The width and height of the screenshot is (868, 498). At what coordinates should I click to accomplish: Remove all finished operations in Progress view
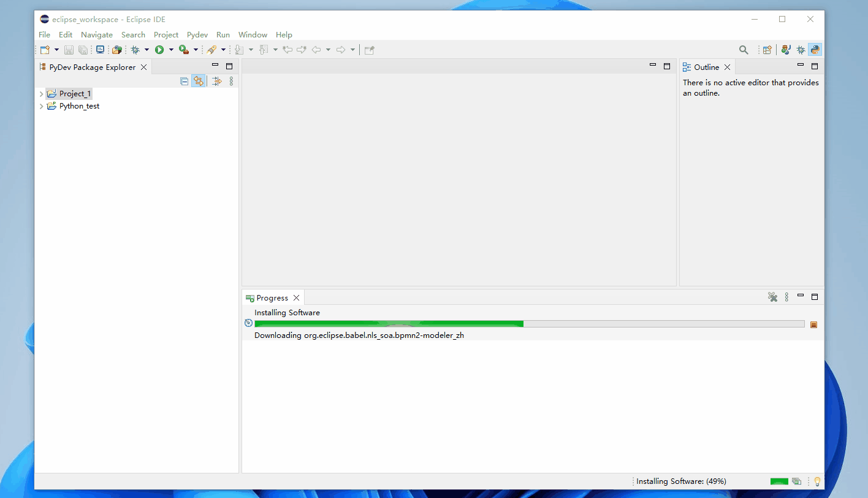(772, 297)
